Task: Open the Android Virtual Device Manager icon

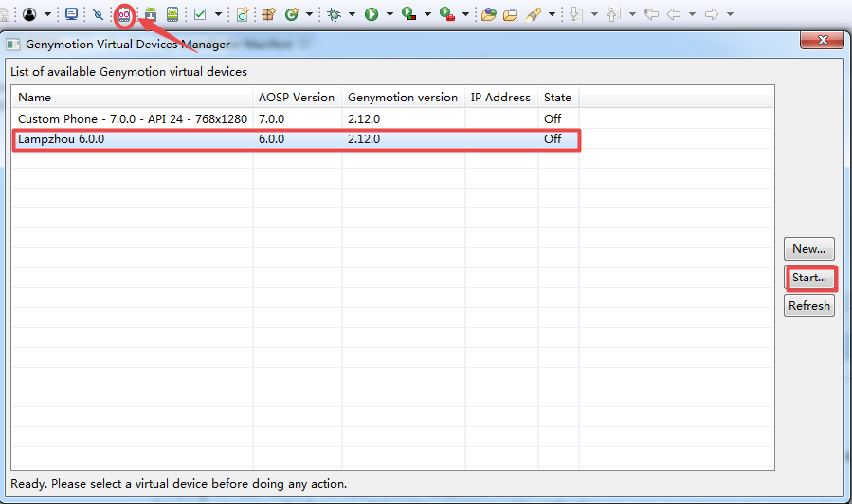Action: [x=172, y=14]
